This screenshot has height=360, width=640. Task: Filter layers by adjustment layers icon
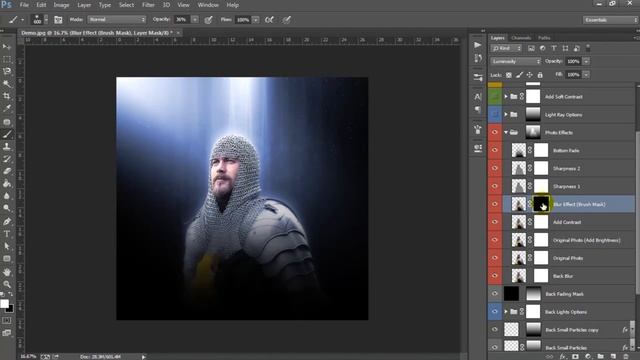point(542,48)
